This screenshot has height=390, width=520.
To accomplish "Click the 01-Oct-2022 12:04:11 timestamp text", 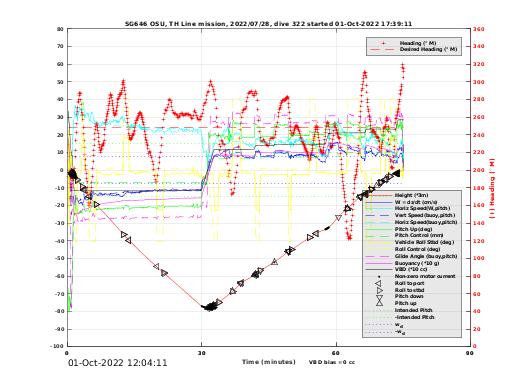I will [x=117, y=363].
